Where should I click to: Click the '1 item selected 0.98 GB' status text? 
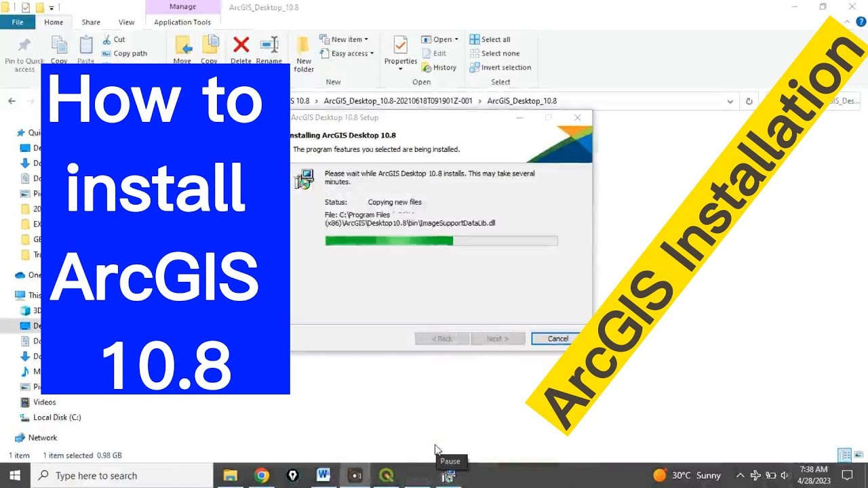pos(82,455)
